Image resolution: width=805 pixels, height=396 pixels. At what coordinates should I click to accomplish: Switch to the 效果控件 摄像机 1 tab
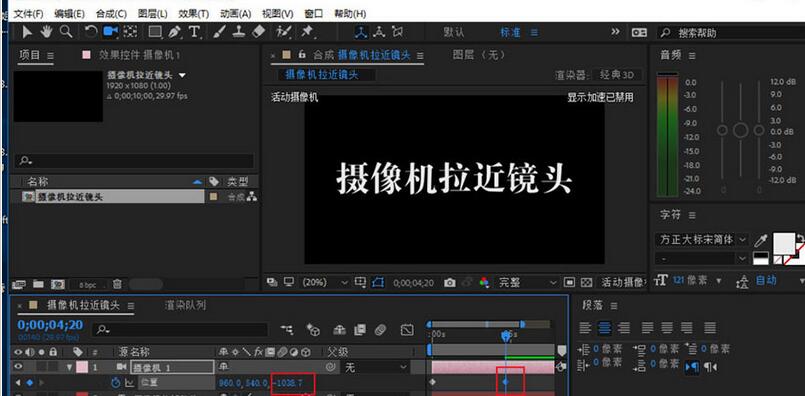(x=139, y=54)
